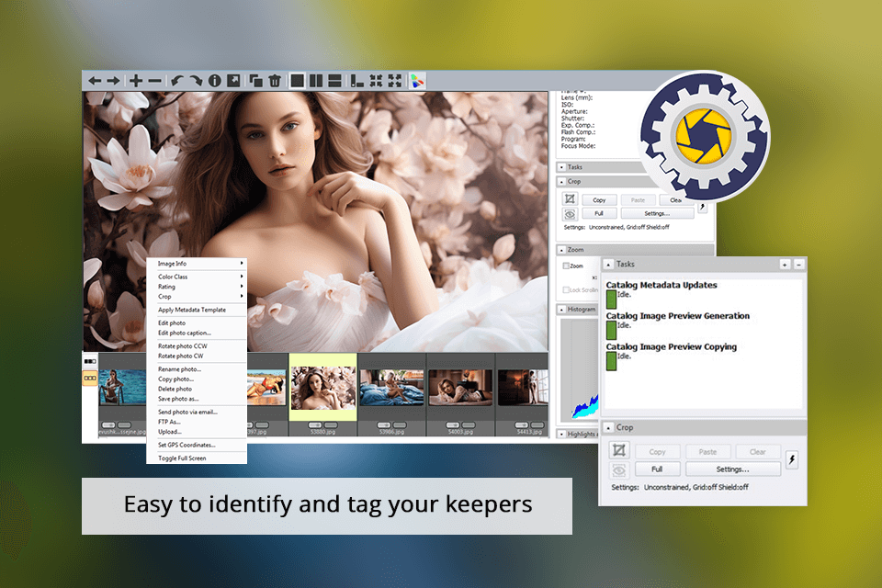Screen dimensions: 882x588
Task: Click minus button on front Tasks panel header
Action: point(798,264)
